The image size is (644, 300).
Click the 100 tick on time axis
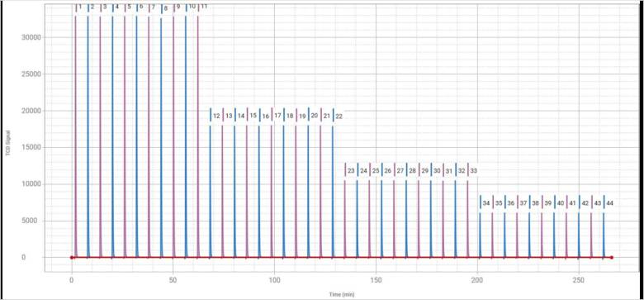(274, 280)
